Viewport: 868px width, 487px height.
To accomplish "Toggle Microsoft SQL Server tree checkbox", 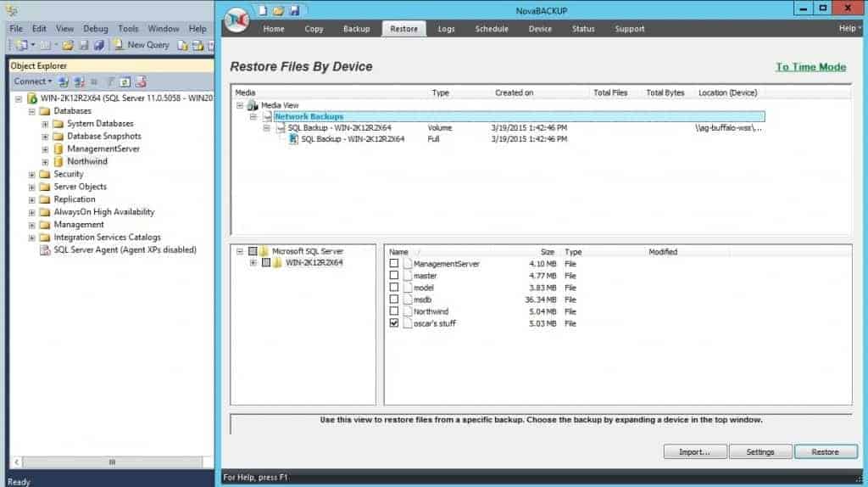I will coord(253,251).
